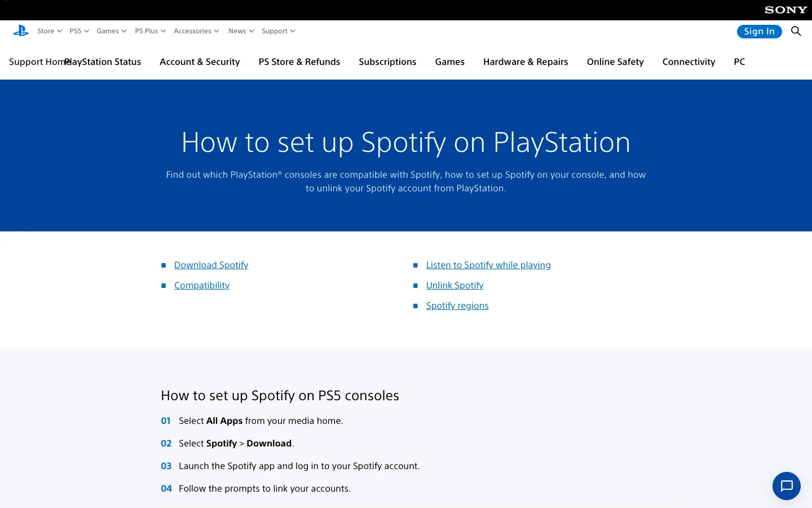Screen dimensions: 812x508
Task: Open the search magnifier icon
Action: point(796,31)
